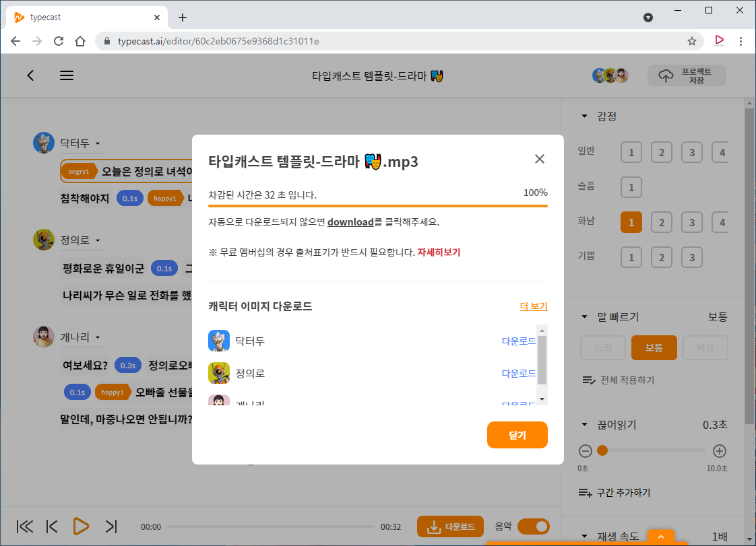756x546 pixels.
Task: Download 정의로 character image
Action: (518, 374)
